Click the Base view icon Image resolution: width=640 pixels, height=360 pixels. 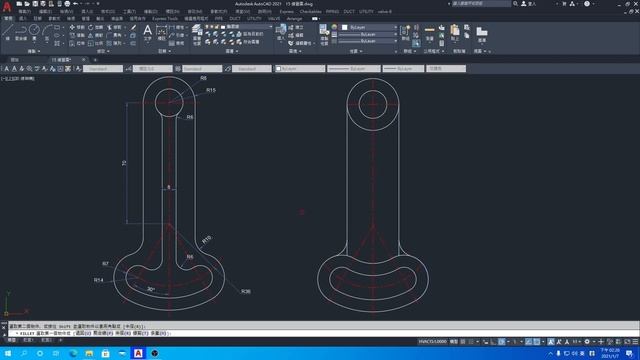pos(482,31)
